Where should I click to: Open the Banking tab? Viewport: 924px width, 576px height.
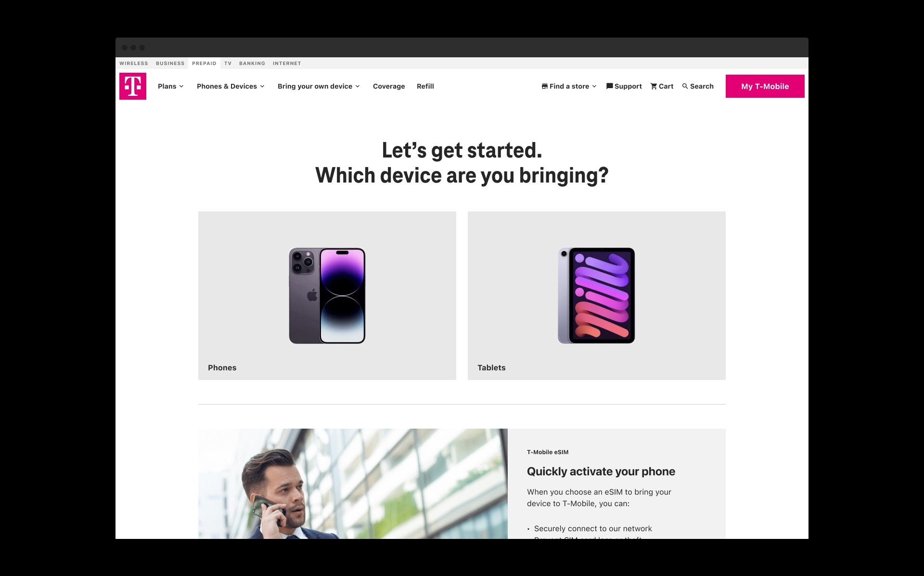click(x=252, y=63)
